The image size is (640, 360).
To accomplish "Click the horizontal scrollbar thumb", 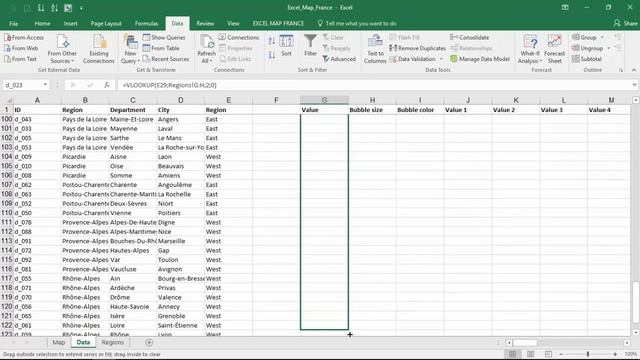I will point(525,343).
